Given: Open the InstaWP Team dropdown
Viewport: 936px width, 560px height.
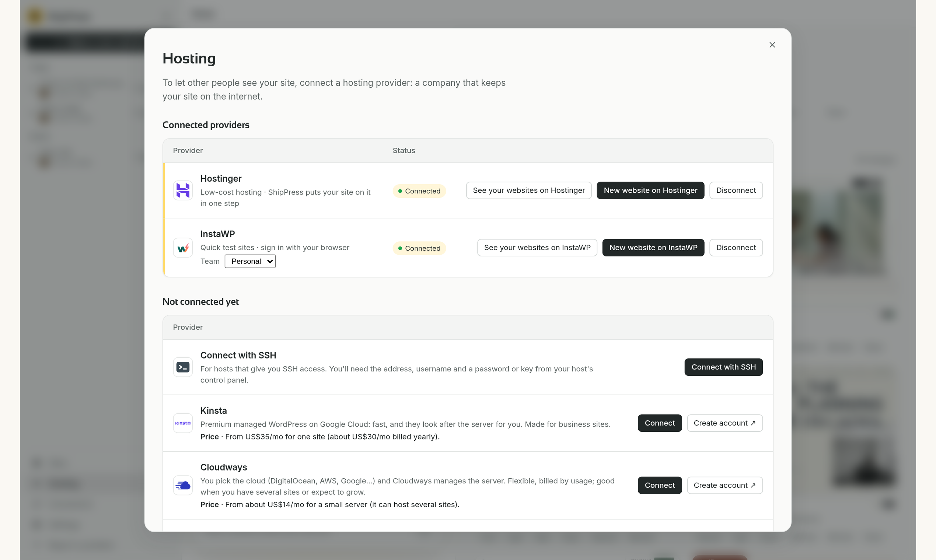Looking at the screenshot, I should tap(250, 261).
